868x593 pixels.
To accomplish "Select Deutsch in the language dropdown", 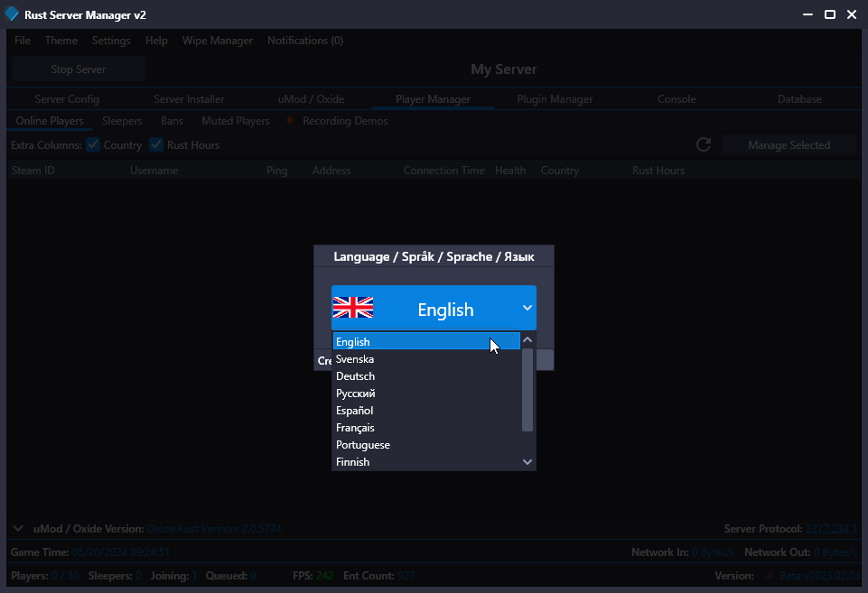I will click(x=355, y=376).
